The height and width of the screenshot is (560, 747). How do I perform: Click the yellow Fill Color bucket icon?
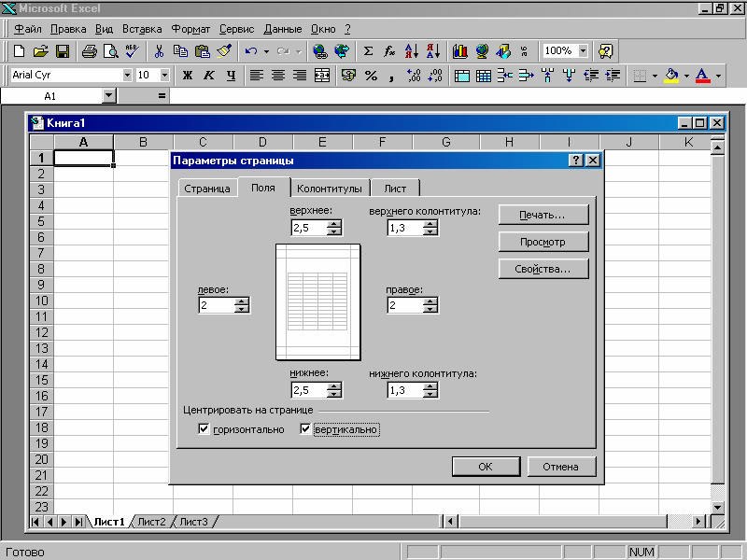(x=671, y=76)
